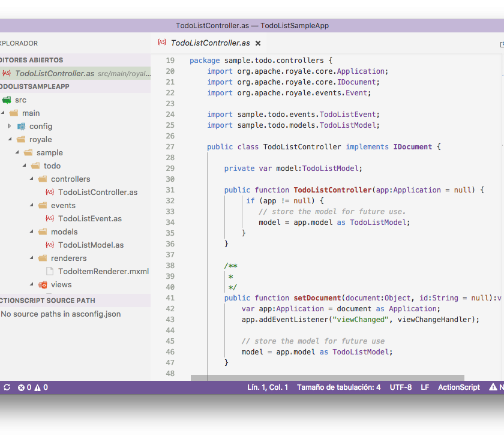
Task: Open TodoListEvent.as from the file tree
Action: click(89, 219)
